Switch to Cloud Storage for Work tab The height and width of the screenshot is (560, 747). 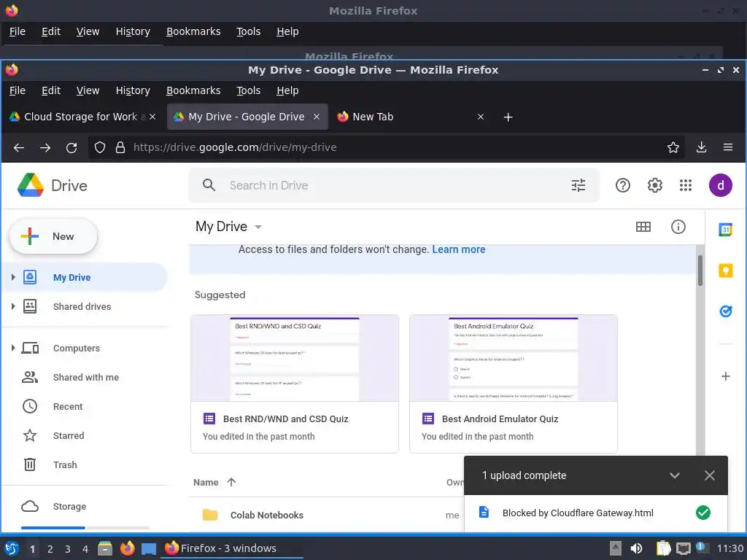pos(83,117)
